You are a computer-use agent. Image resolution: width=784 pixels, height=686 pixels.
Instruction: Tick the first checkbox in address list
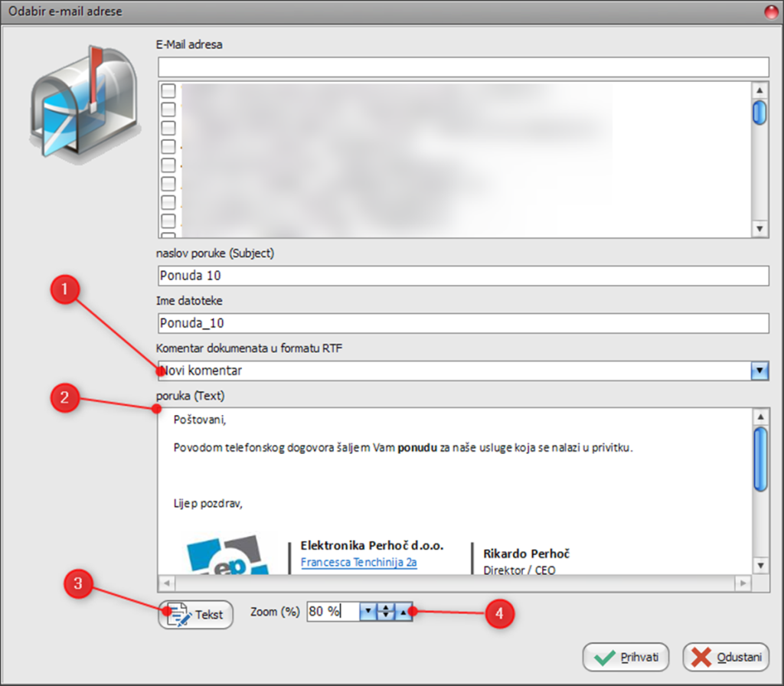[168, 91]
